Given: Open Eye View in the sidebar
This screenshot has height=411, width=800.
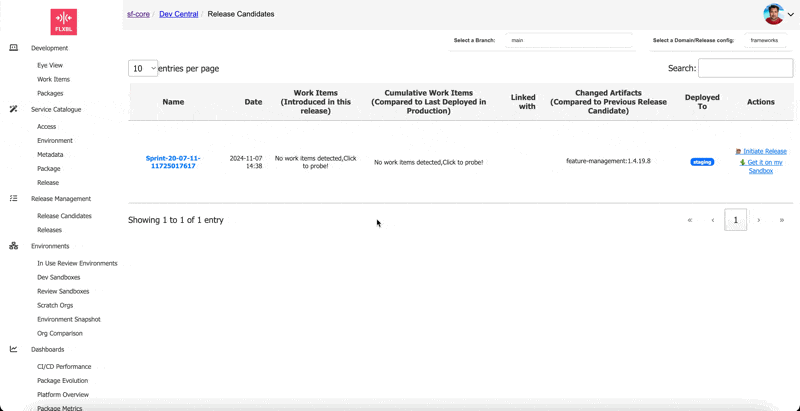Looking at the screenshot, I should pos(50,65).
